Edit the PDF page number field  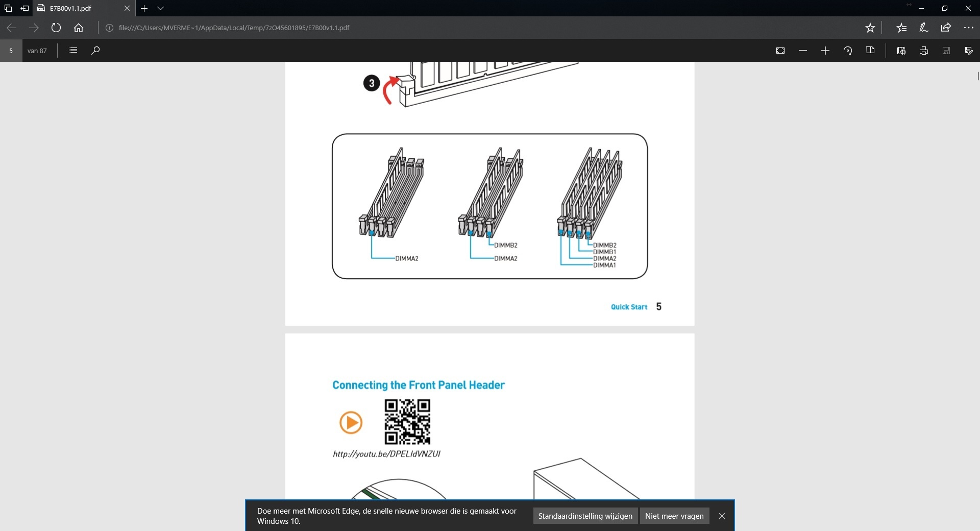pos(11,51)
